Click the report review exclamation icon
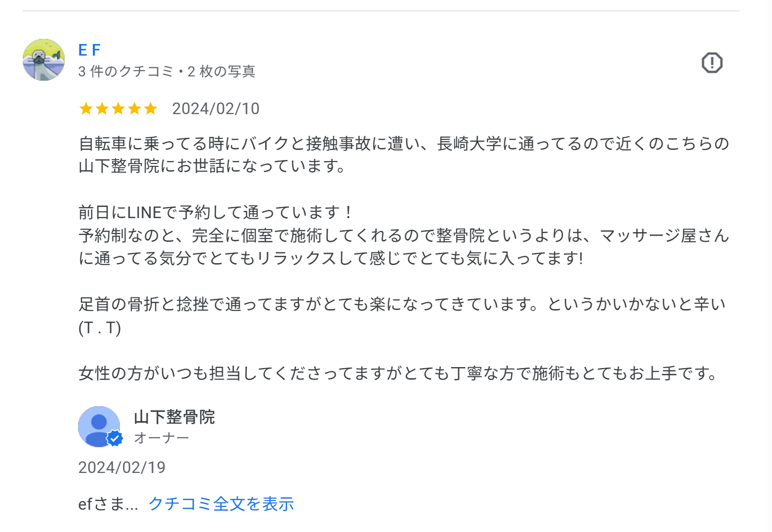The width and height of the screenshot is (772, 532). coord(712,63)
